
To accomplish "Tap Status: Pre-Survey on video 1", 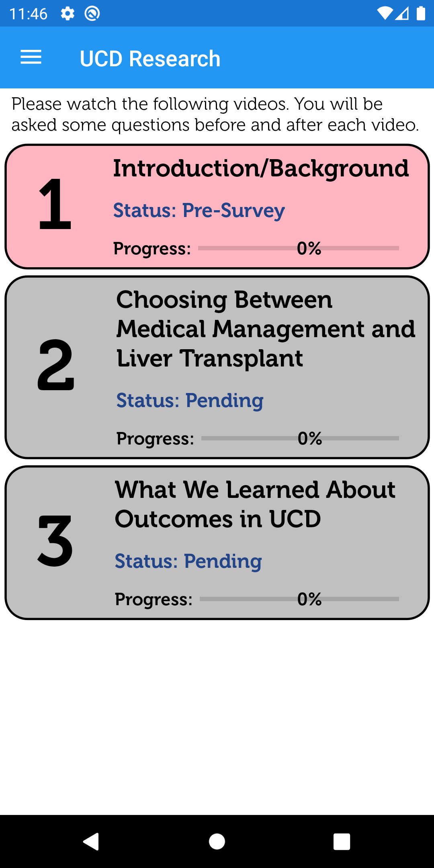I will click(x=198, y=209).
